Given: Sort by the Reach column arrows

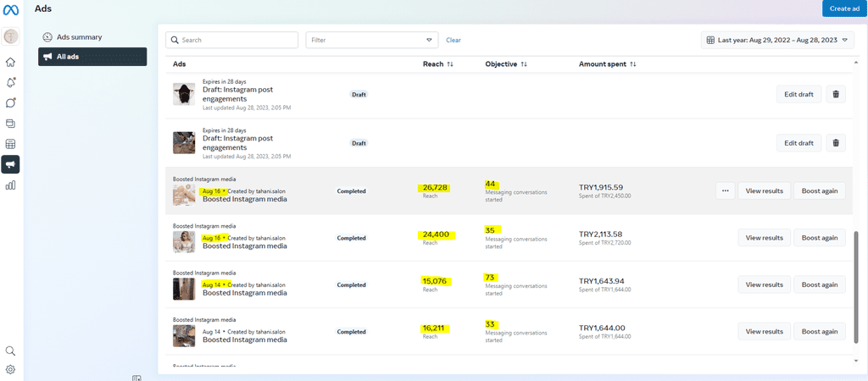Looking at the screenshot, I should click(x=450, y=64).
